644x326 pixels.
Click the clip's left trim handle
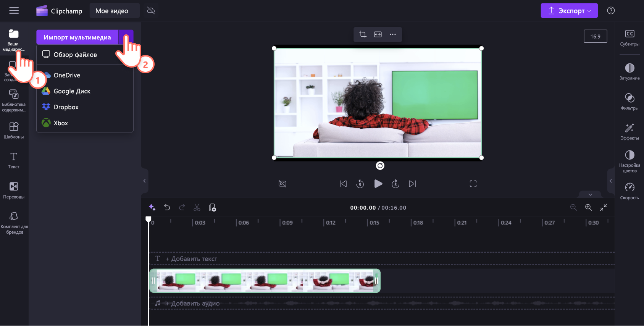tap(153, 281)
